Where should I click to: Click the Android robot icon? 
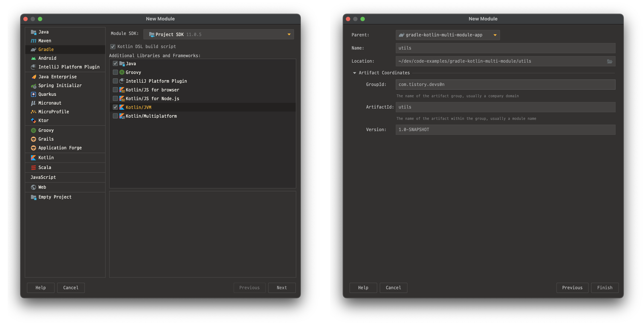[x=33, y=58]
